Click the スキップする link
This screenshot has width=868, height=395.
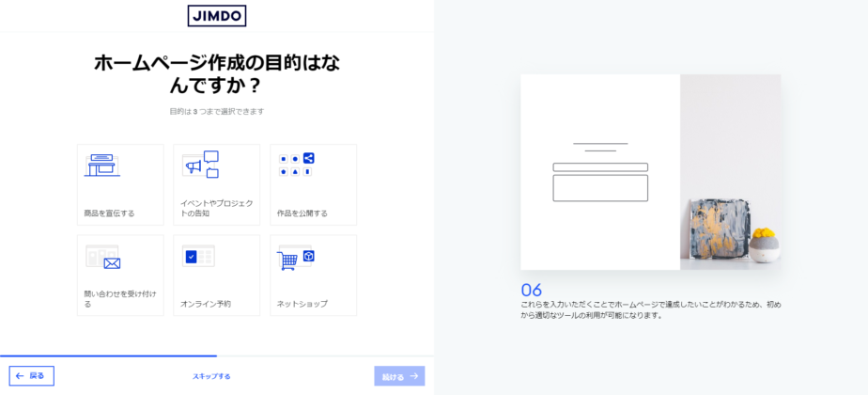pyautogui.click(x=211, y=377)
